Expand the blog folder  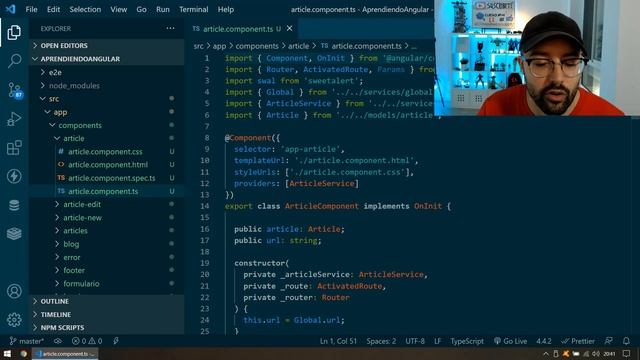coord(107,244)
